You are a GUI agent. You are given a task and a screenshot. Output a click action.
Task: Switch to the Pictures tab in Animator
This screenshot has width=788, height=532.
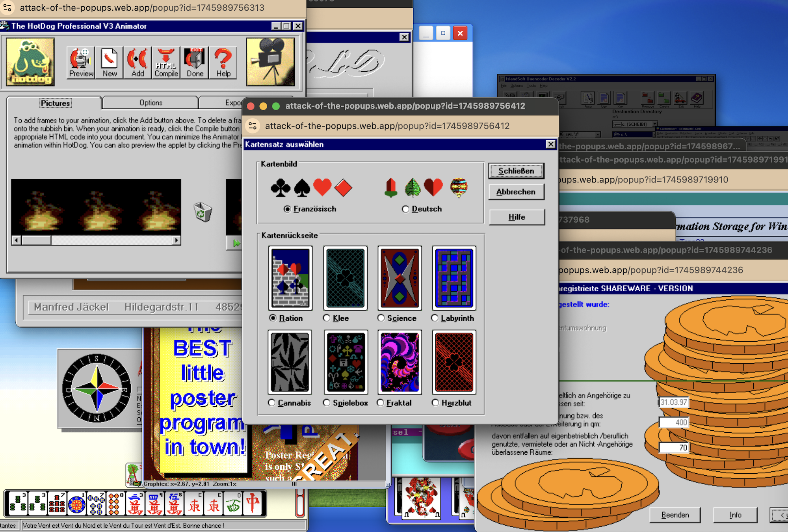[55, 103]
